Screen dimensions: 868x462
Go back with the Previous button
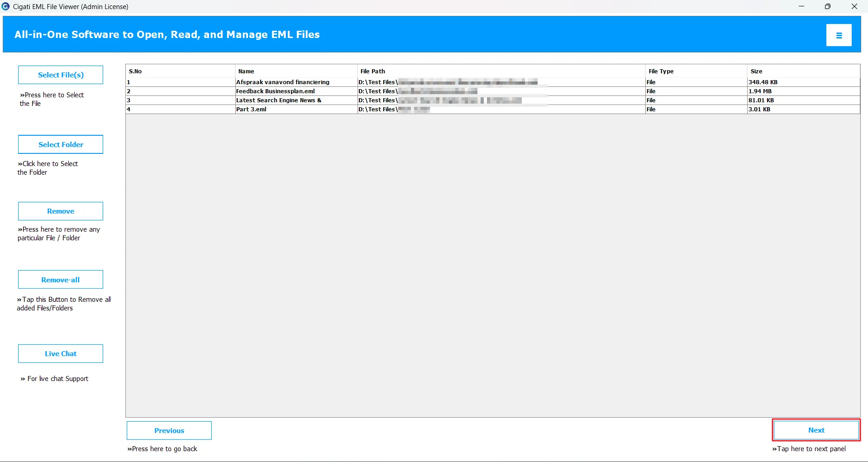click(169, 431)
